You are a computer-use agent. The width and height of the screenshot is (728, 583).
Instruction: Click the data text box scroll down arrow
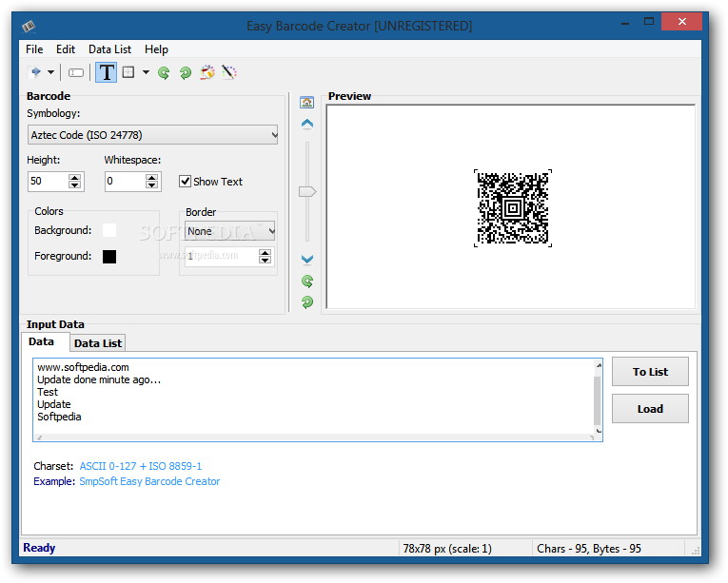[599, 430]
